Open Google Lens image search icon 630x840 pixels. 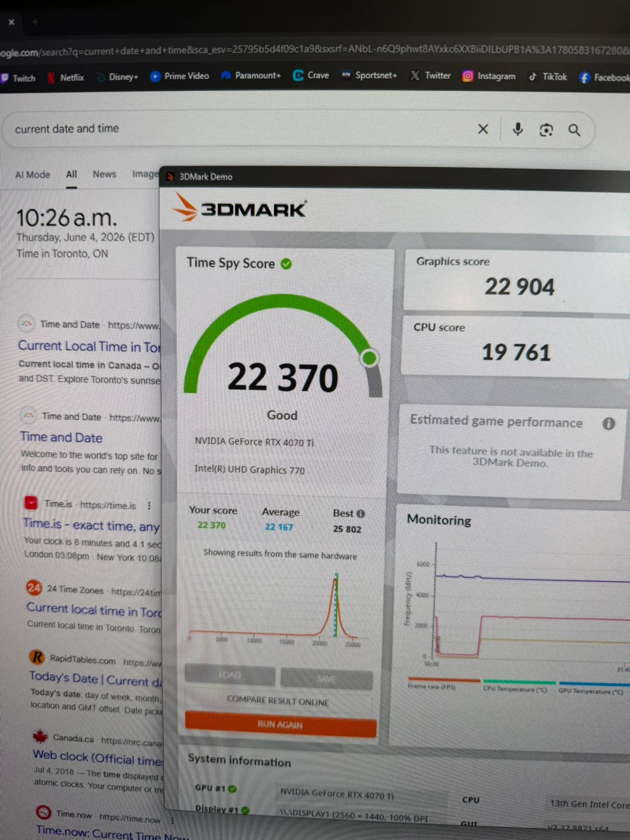tap(546, 129)
